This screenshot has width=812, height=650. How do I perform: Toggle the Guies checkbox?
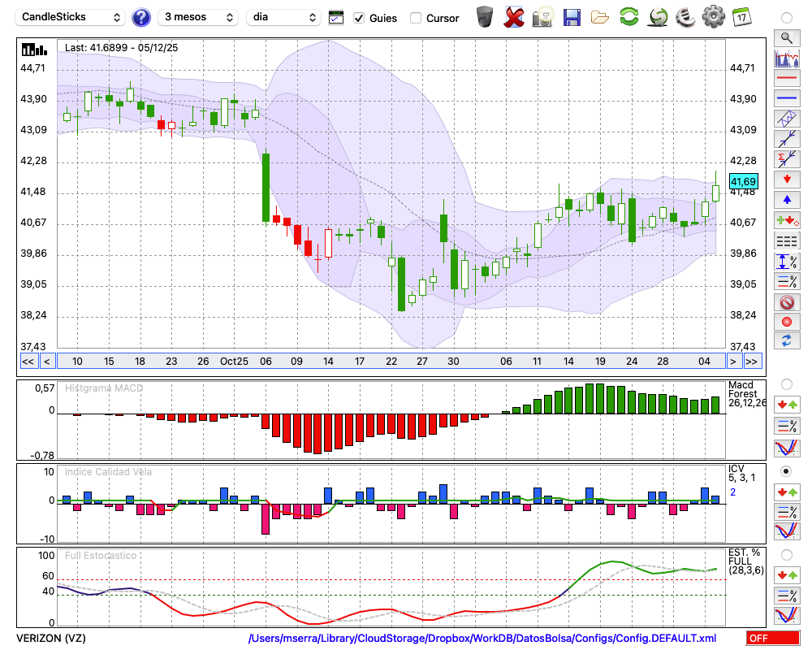pos(359,18)
